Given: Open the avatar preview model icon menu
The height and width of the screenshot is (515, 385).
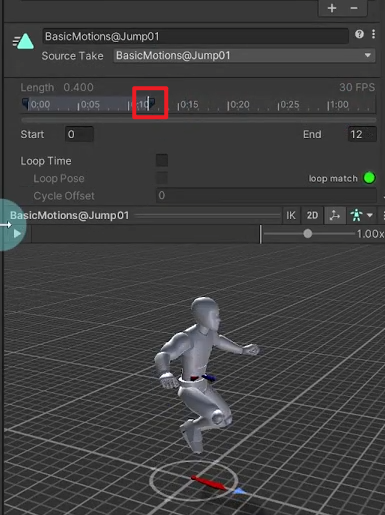Looking at the screenshot, I should pos(361,215).
